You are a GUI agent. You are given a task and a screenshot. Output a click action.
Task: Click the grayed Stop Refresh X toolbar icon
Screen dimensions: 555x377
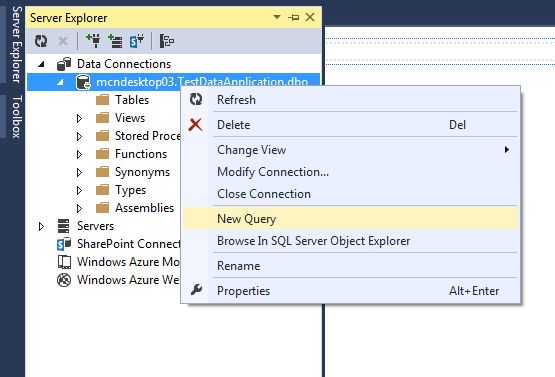point(63,41)
